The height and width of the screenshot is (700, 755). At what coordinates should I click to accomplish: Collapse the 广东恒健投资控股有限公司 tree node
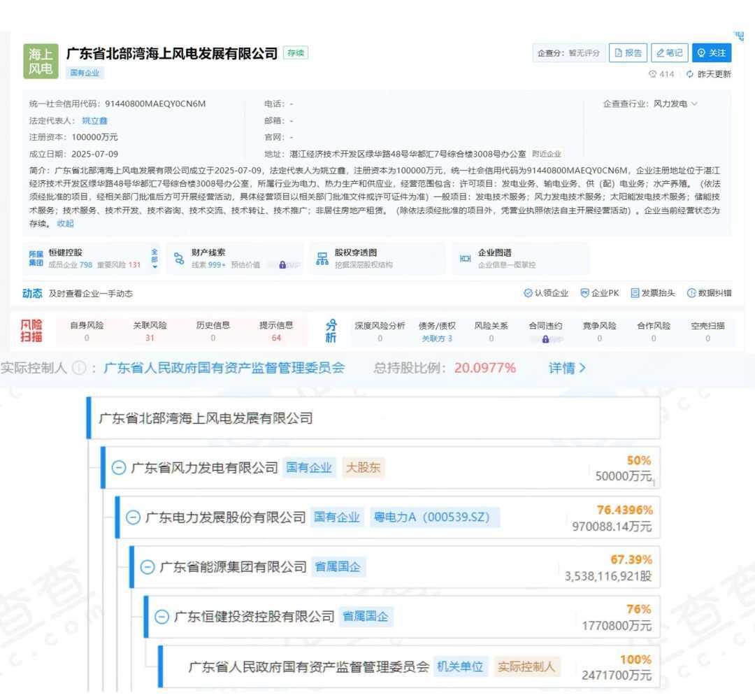(x=161, y=616)
